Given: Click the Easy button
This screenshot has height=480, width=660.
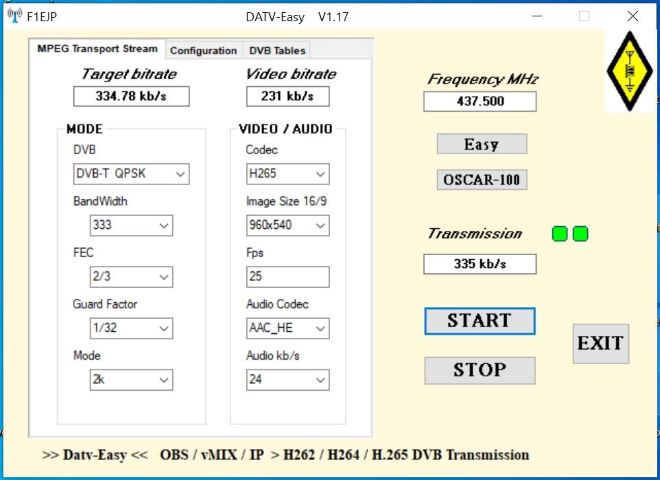Looking at the screenshot, I should [x=482, y=144].
